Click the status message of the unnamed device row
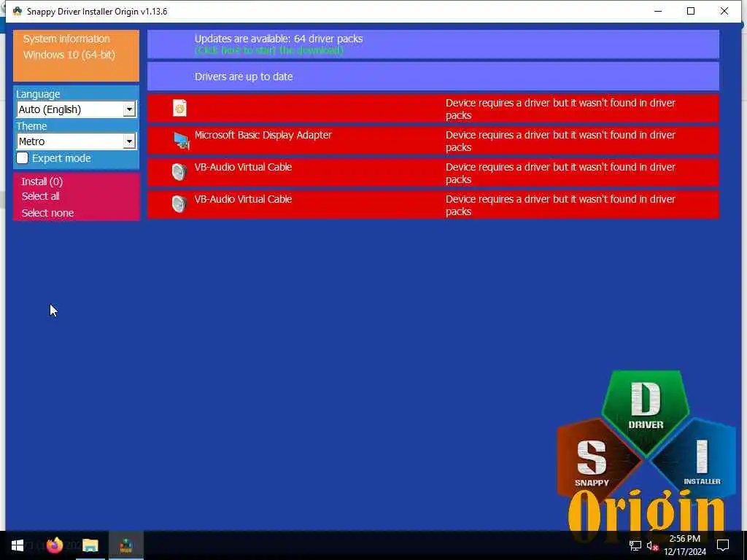The image size is (747, 560). click(x=560, y=109)
